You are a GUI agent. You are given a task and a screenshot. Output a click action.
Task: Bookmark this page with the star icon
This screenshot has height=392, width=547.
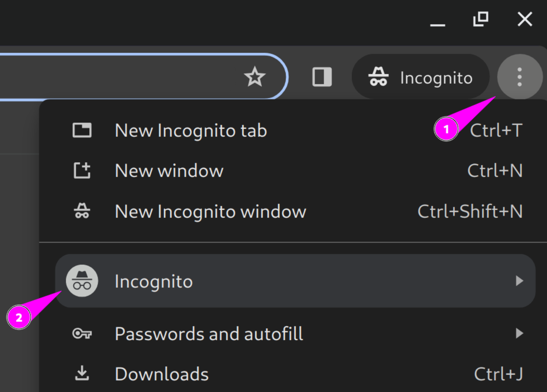pos(254,77)
